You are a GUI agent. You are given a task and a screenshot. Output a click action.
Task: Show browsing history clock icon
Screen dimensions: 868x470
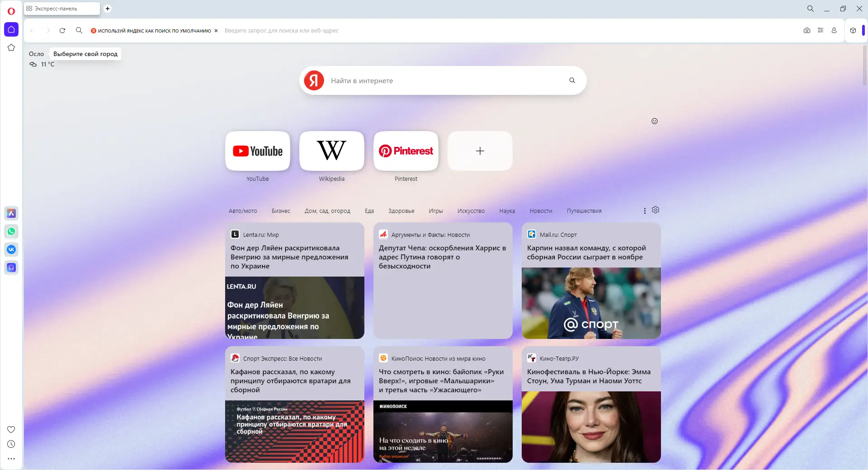pos(11,444)
